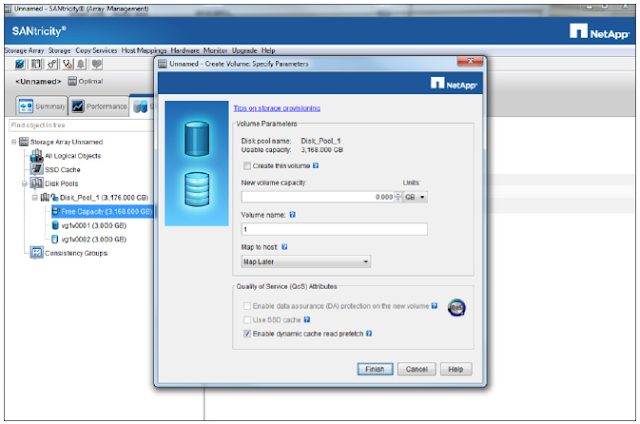Switch to the Summary tab

point(42,107)
